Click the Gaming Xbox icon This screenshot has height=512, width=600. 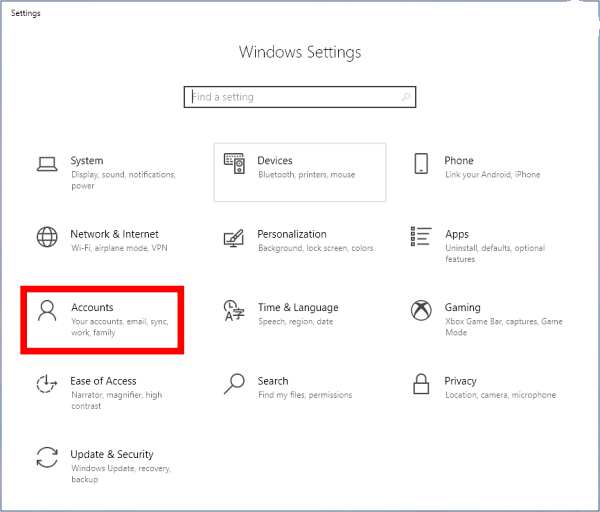pos(421,310)
